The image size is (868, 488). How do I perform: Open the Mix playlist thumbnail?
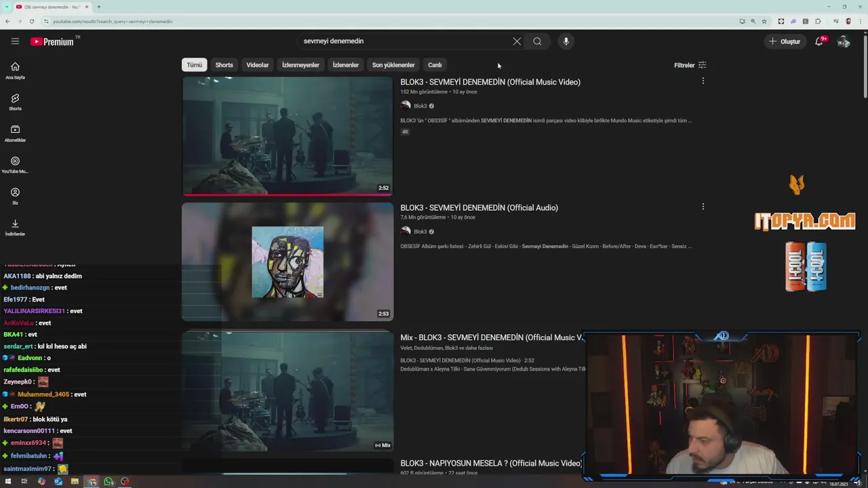tap(288, 391)
